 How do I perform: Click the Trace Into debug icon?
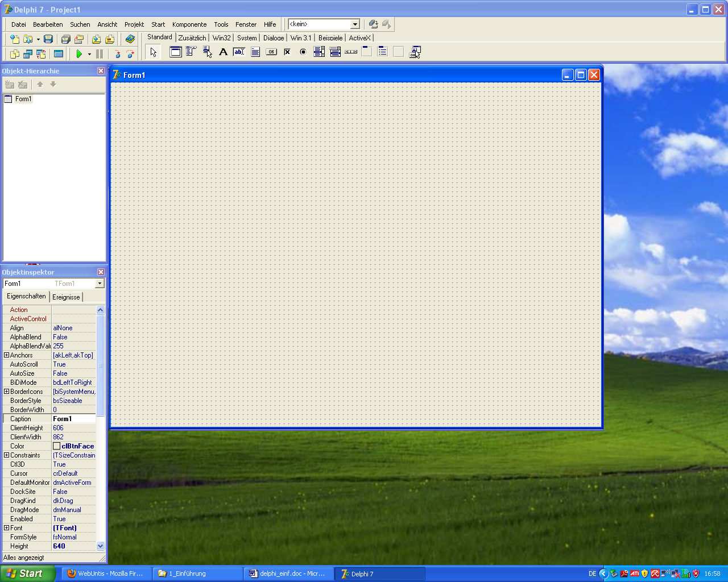coord(117,54)
